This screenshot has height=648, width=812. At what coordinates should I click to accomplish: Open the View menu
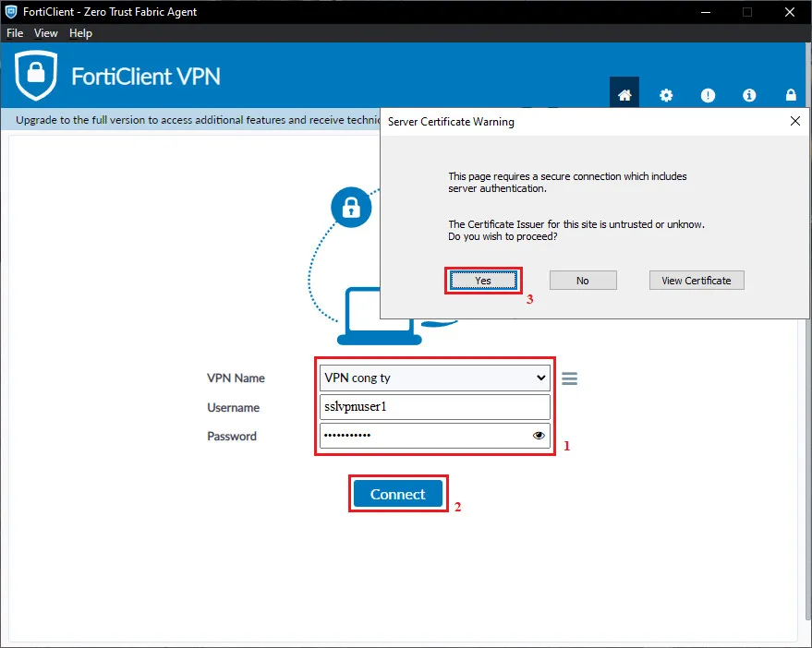[45, 33]
